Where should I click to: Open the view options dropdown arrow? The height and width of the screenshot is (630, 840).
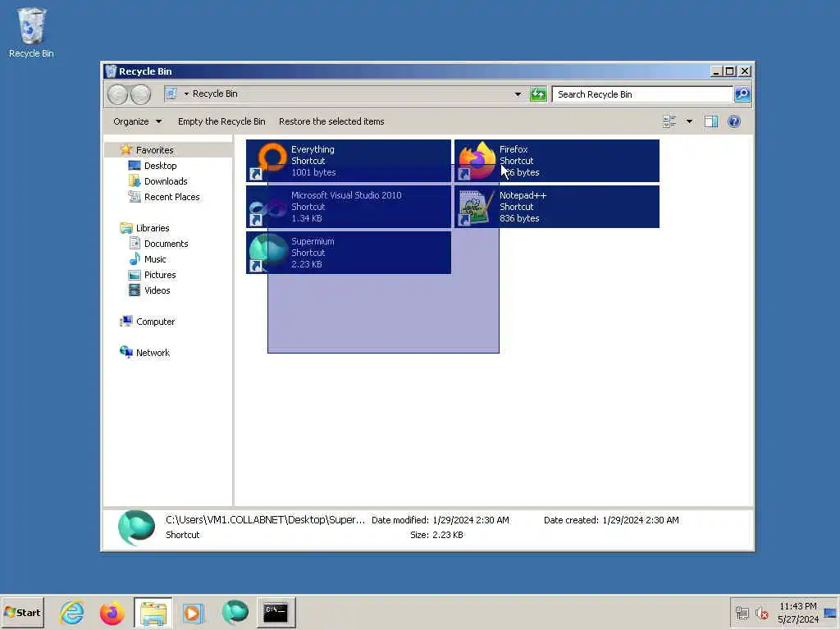[689, 121]
